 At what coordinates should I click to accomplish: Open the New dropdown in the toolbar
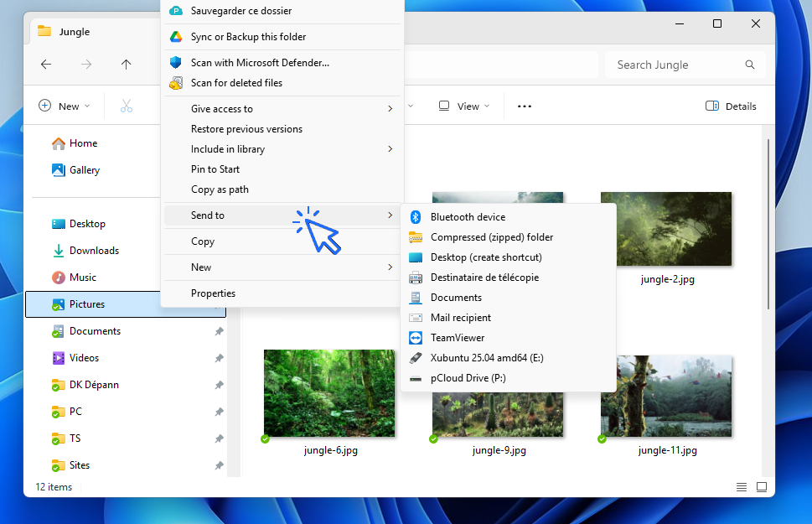(x=65, y=106)
